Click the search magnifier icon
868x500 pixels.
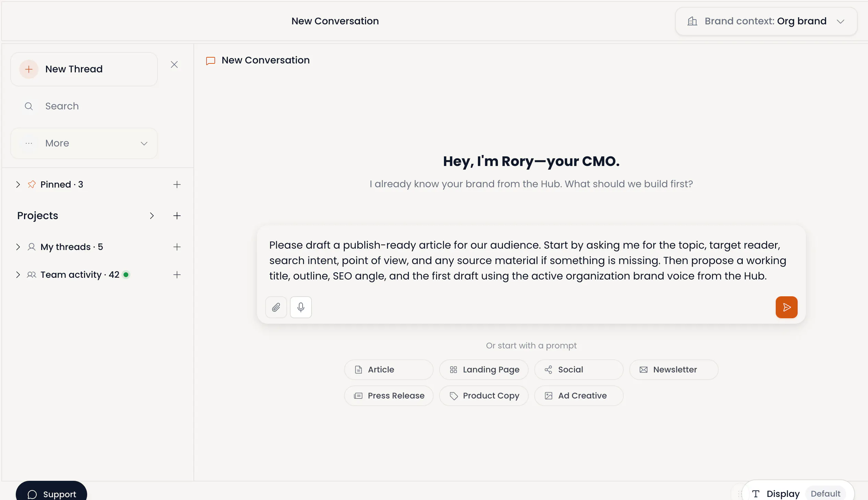pos(29,106)
